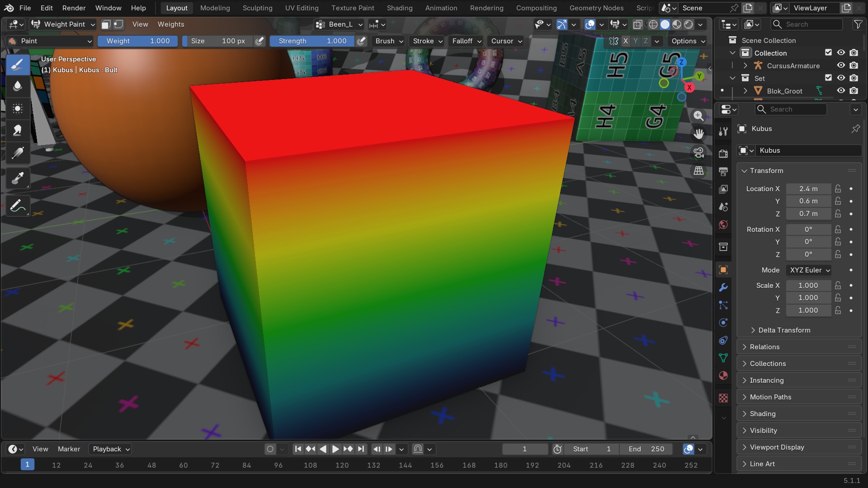This screenshot has height=488, width=868.
Task: Toggle Collection exclude checkbox in outliner
Action: click(828, 53)
